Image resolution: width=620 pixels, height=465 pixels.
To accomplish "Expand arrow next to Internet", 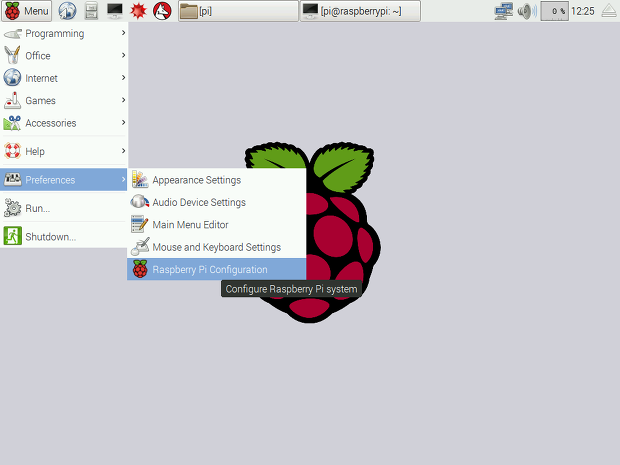I will [x=123, y=78].
